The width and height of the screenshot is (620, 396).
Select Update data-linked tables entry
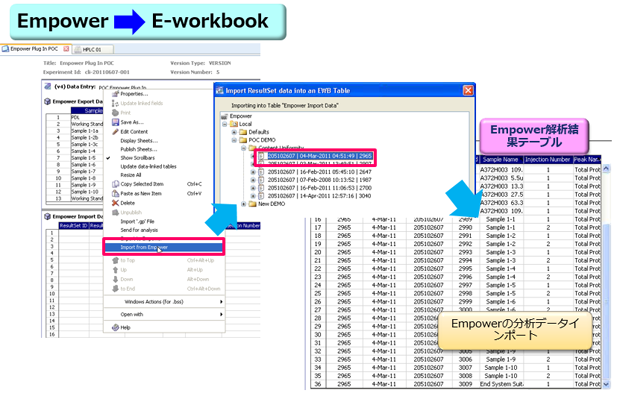click(x=148, y=167)
